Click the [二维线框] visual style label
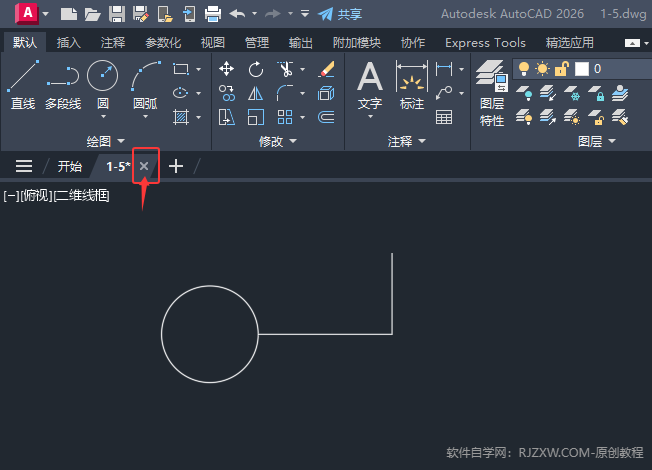Viewport: 652px width, 470px height. tap(82, 195)
